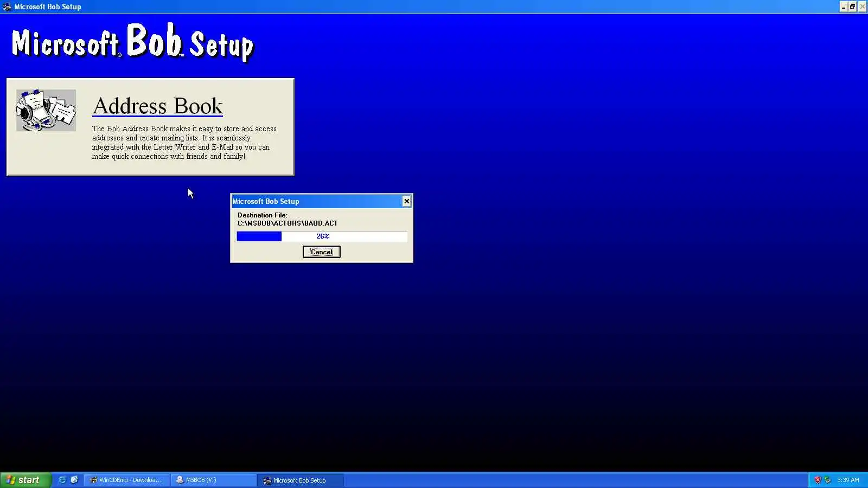This screenshot has height=488, width=868.
Task: Restore down the Microsoft Bob Setup window
Action: (852, 7)
